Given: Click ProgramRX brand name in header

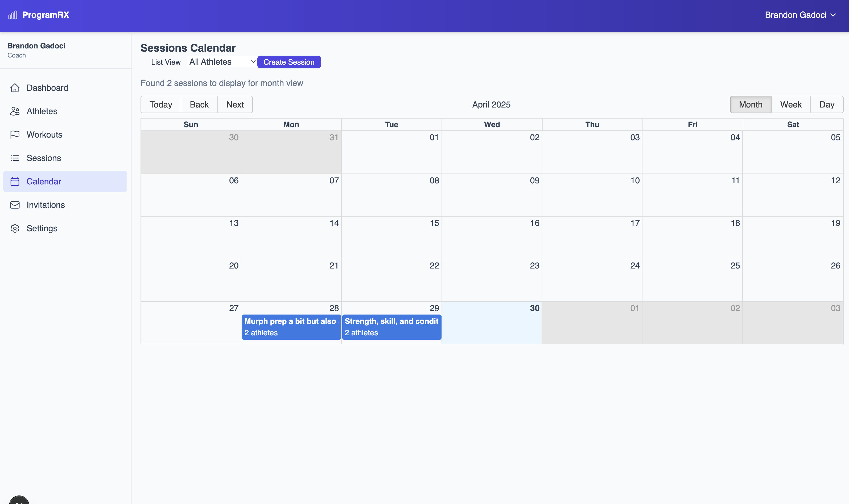Looking at the screenshot, I should tap(46, 15).
